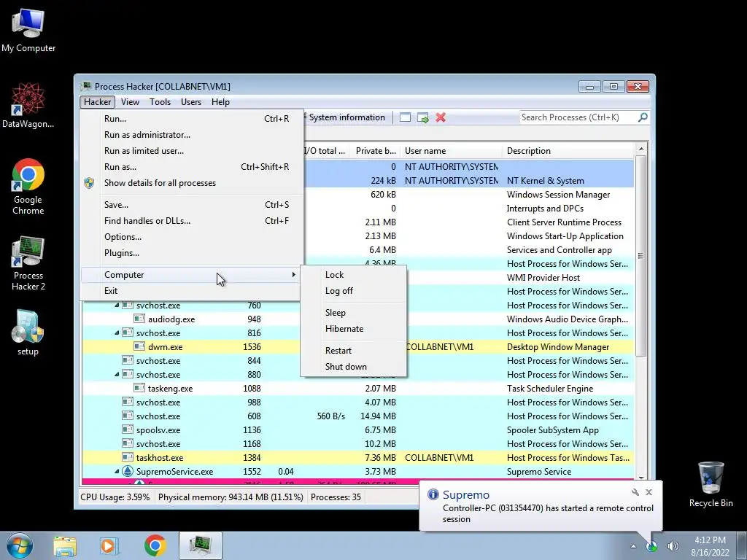Open the setup desktop icon
Screen dimensions: 747x560
(28, 332)
